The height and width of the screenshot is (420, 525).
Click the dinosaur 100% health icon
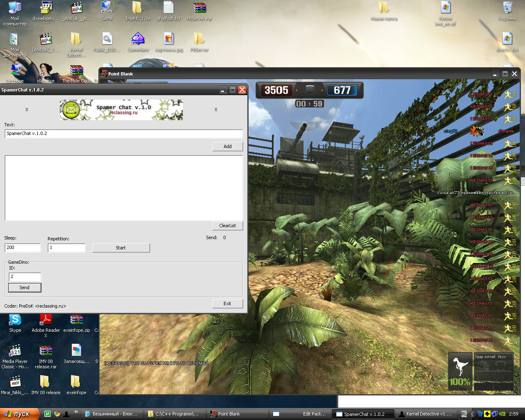pos(460,372)
